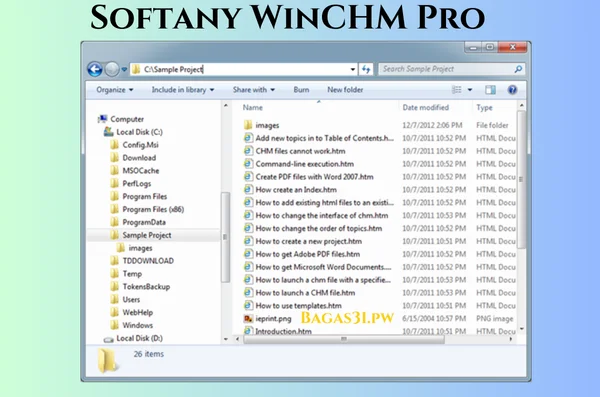Select Create PDF files with Word 2007.htm

tap(309, 177)
